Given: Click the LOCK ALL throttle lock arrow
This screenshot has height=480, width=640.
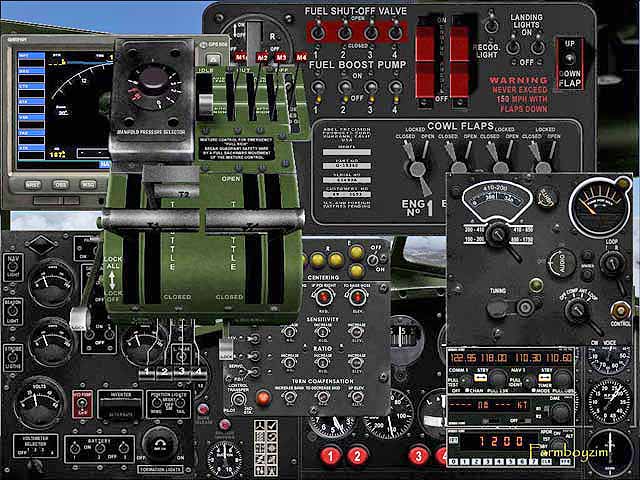Looking at the screenshot, I should (x=112, y=280).
